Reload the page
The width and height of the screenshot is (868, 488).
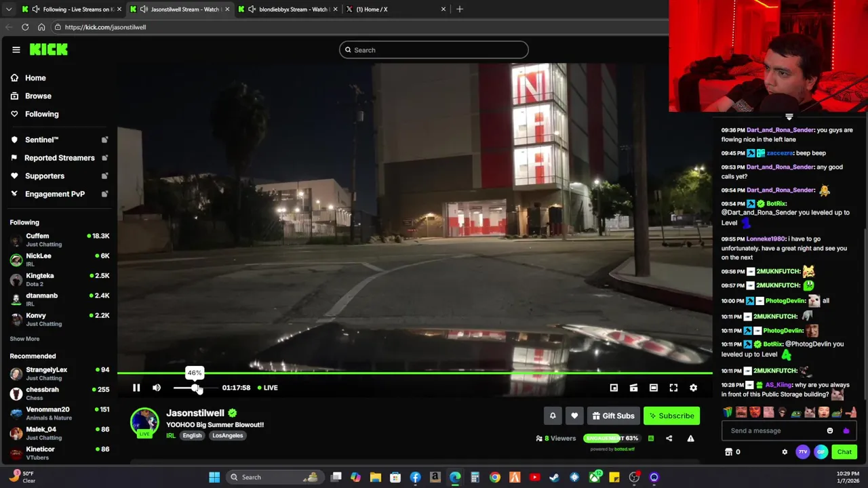pos(25,27)
